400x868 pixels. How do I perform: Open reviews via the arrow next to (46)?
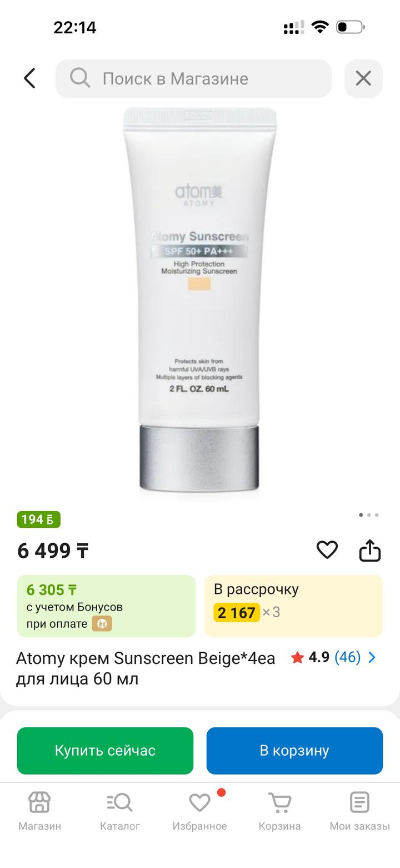(372, 657)
